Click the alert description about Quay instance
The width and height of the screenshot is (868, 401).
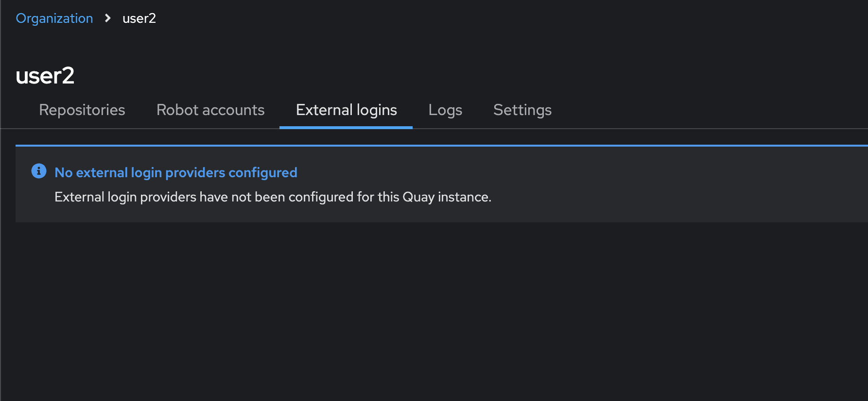[273, 197]
